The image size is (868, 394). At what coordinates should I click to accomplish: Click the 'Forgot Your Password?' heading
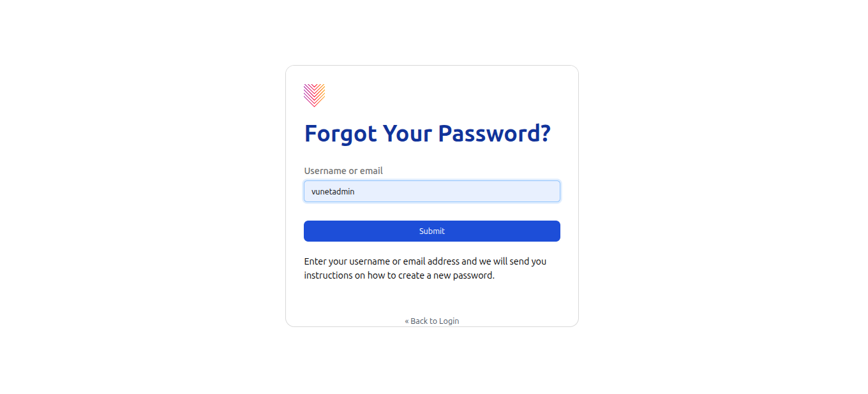(427, 133)
